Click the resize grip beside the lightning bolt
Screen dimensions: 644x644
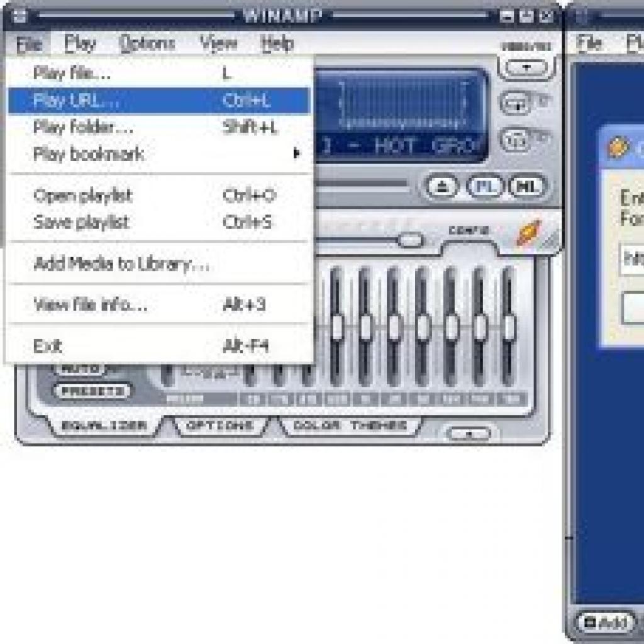click(552, 240)
